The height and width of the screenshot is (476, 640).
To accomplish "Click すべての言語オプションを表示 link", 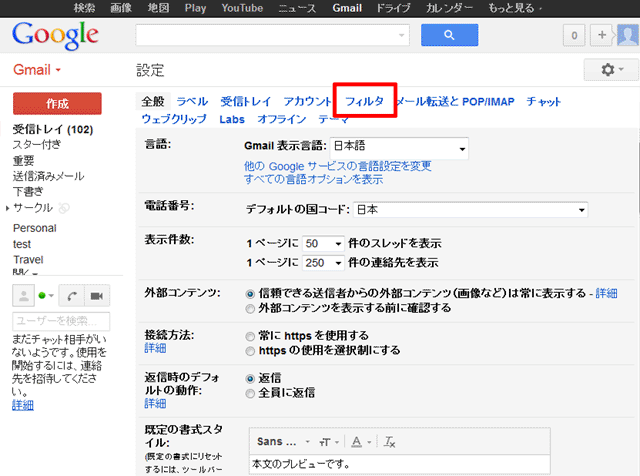I will point(313,179).
